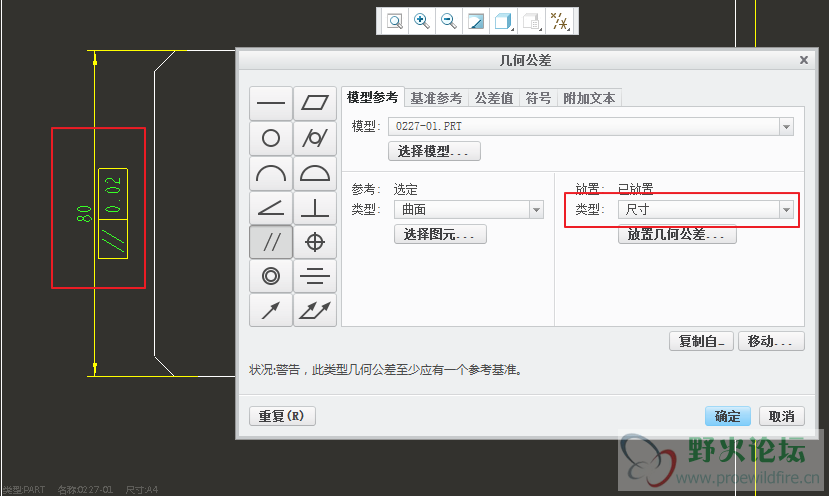Image resolution: width=829 pixels, height=496 pixels.
Task: Select the perpendicularity tolerance symbol
Action: (315, 208)
